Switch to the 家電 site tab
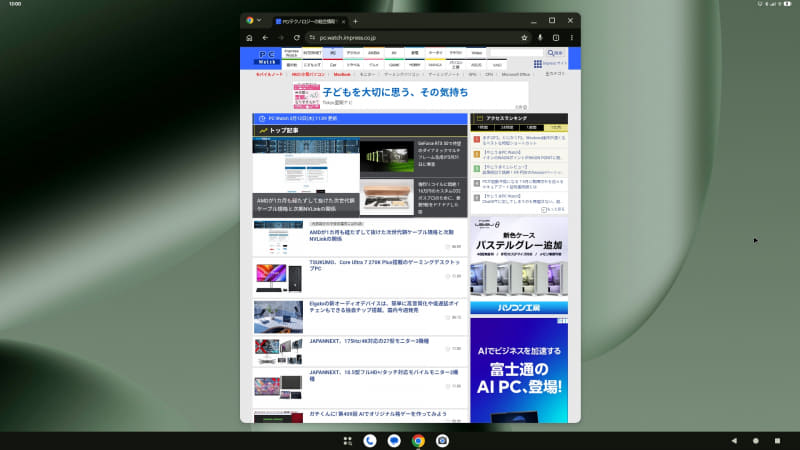Image resolution: width=800 pixels, height=450 pixels. click(414, 53)
